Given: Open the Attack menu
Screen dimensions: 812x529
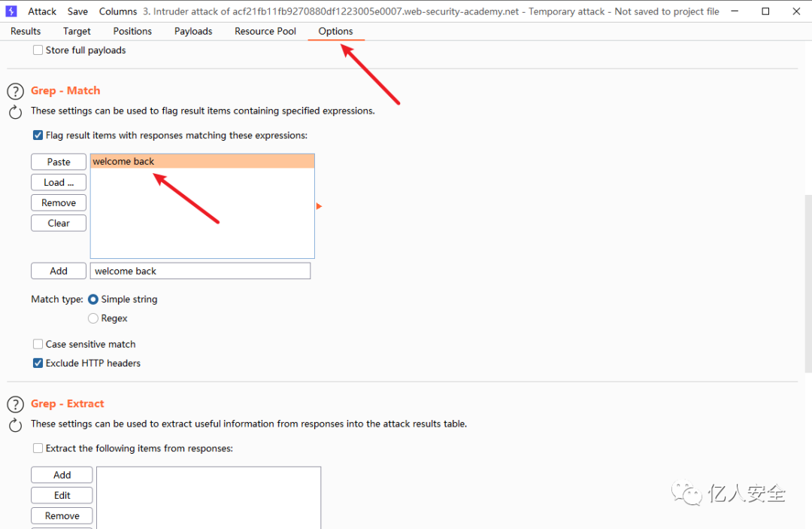Looking at the screenshot, I should tap(42, 11).
